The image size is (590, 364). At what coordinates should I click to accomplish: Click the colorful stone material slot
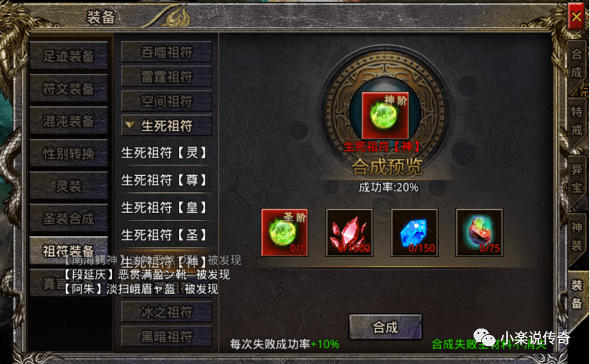(x=479, y=233)
